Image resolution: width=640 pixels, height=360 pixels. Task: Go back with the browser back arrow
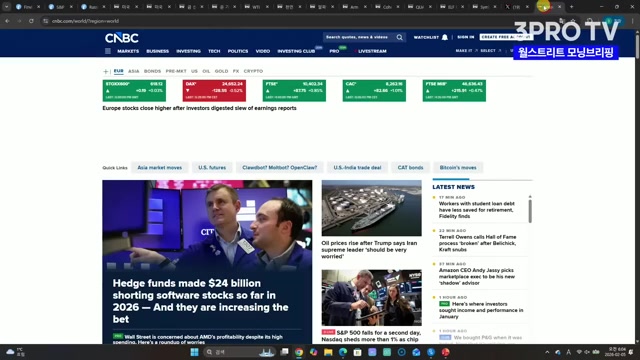tap(7, 21)
